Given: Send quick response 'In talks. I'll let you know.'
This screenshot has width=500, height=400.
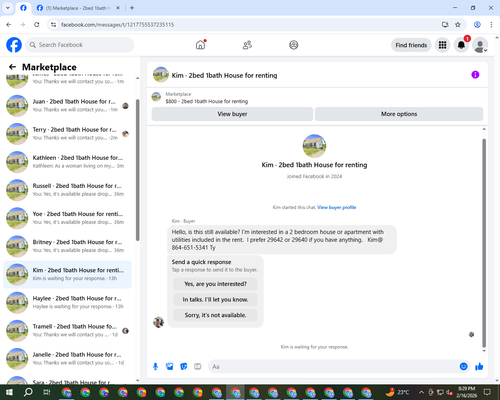Looking at the screenshot, I should point(215,300).
